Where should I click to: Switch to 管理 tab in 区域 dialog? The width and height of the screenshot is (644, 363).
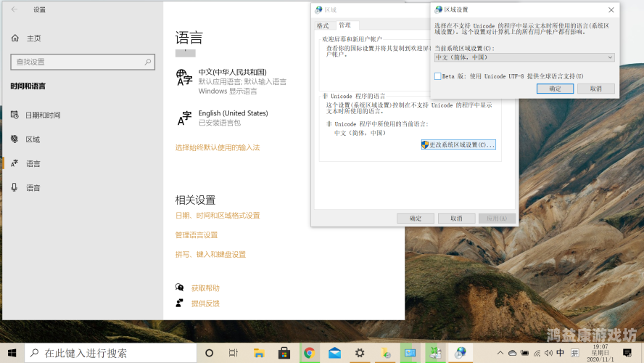[345, 25]
